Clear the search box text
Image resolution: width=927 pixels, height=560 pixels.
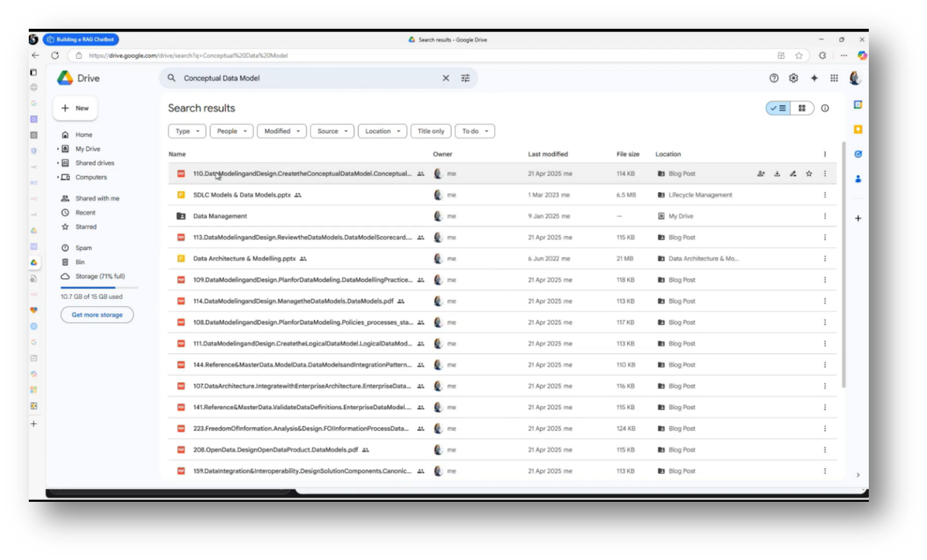[446, 78]
